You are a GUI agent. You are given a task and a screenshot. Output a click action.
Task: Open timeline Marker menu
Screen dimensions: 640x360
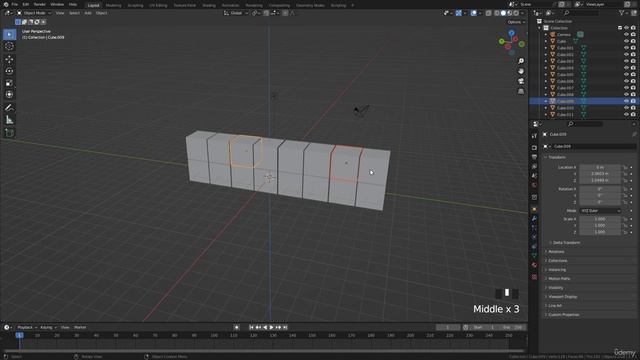coord(80,327)
